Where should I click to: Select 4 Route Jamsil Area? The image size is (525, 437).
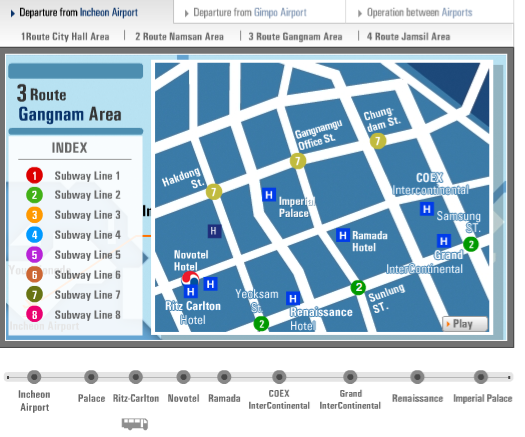point(408,36)
